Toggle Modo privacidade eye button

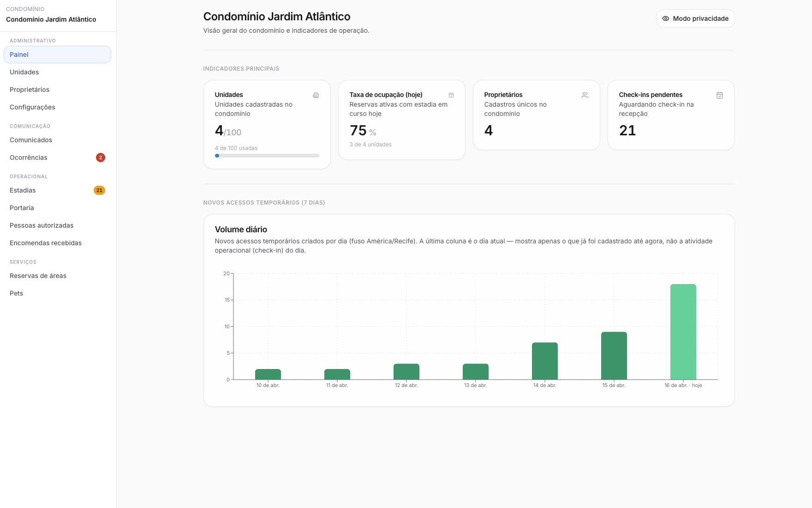[695, 18]
